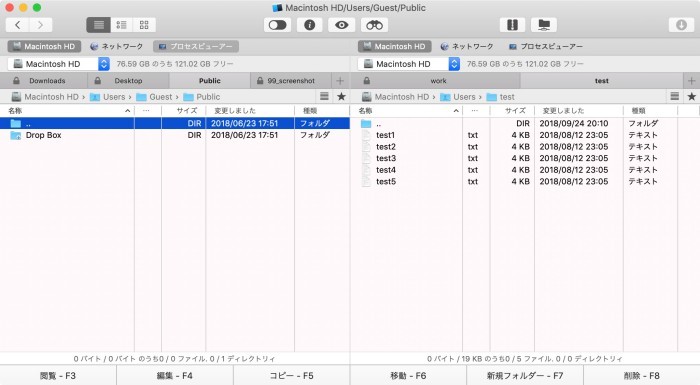Open left pane favorites star
The height and width of the screenshot is (385, 700).
coord(342,96)
